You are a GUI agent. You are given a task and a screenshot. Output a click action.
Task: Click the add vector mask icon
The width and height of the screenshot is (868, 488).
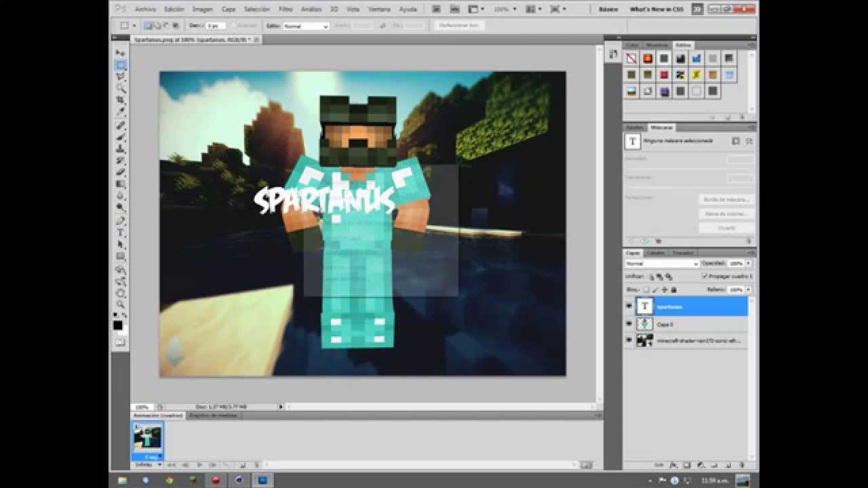coord(749,141)
